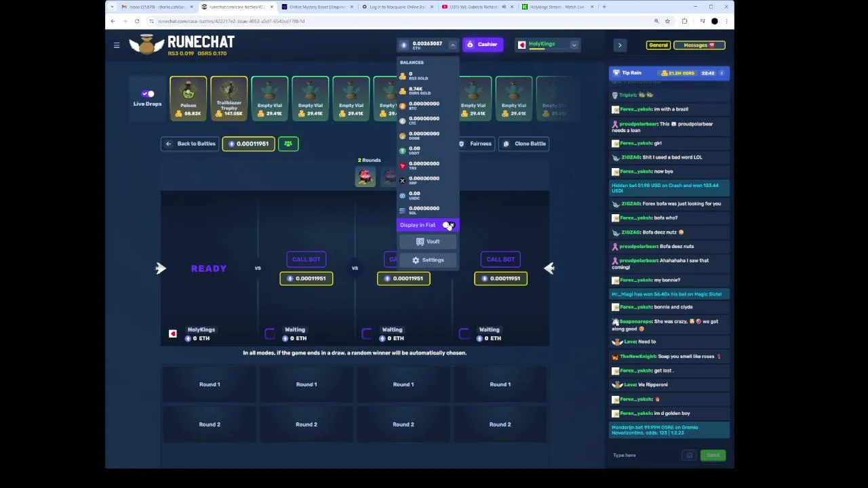The width and height of the screenshot is (868, 488).
Task: Switch to General chat tab
Action: pos(658,45)
